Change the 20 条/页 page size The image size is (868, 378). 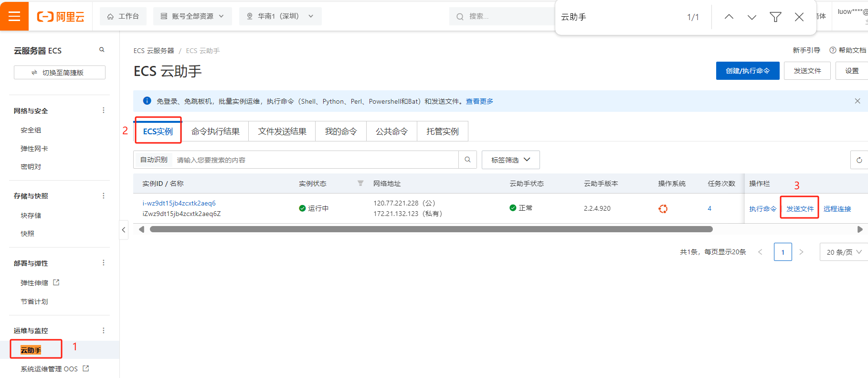[x=844, y=252]
